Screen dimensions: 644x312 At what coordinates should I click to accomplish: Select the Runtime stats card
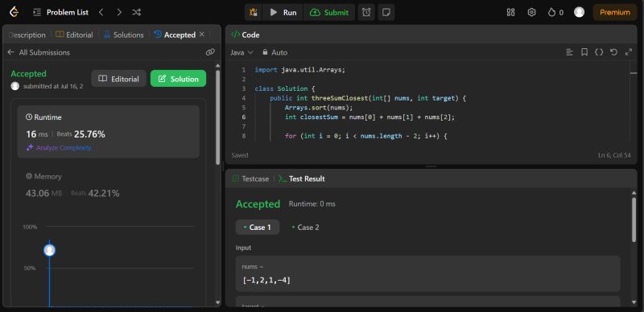pos(109,132)
